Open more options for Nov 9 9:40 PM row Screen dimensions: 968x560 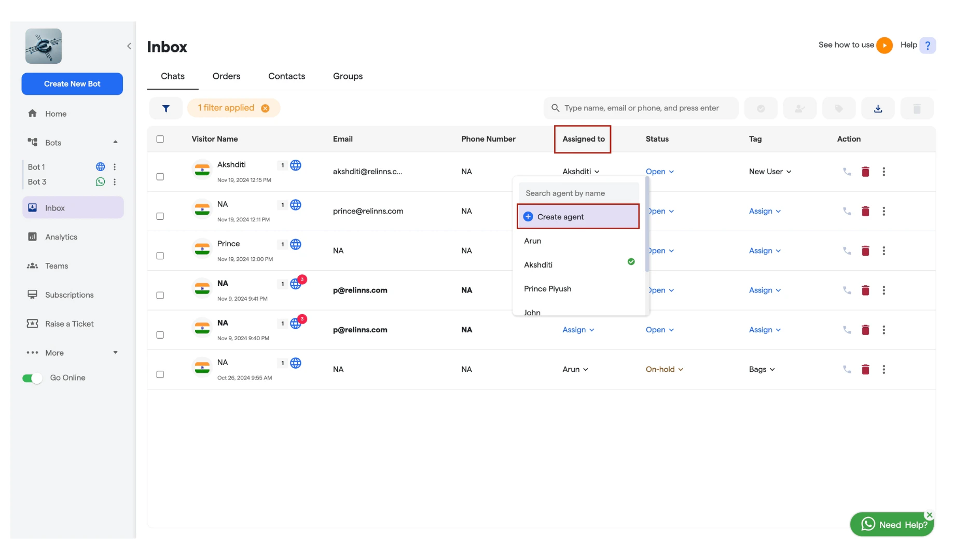[x=884, y=330]
